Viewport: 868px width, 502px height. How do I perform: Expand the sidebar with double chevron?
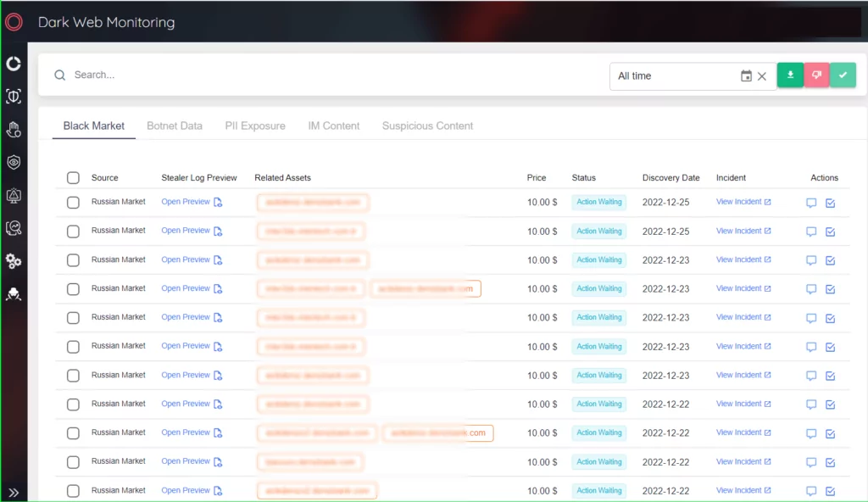(14, 493)
